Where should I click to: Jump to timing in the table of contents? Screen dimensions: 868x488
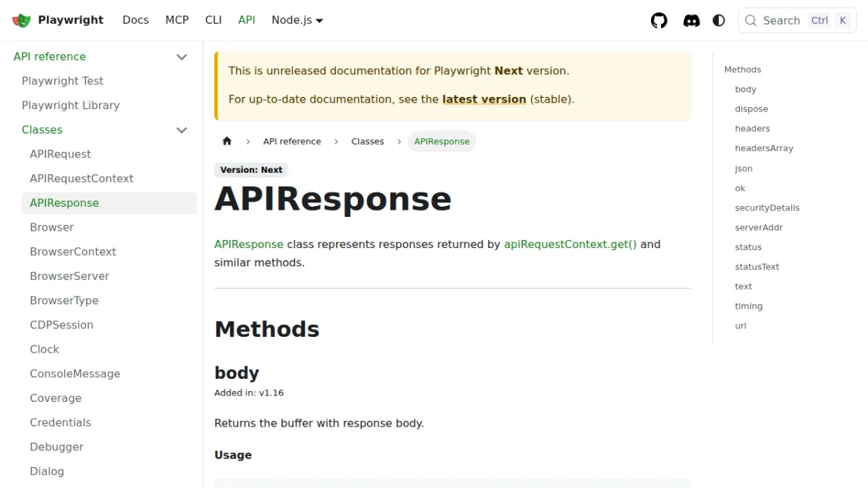click(x=749, y=306)
